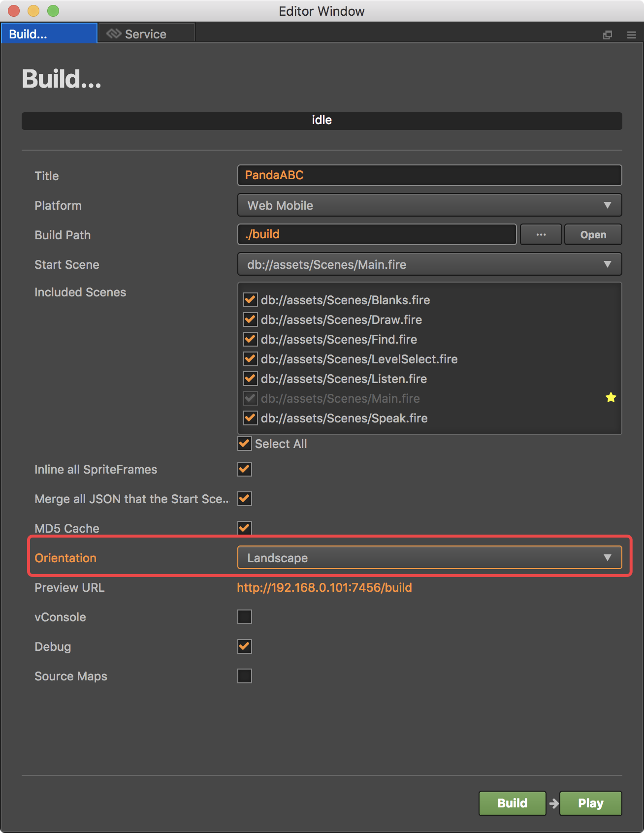Open the panel hamburger menu icon
644x833 pixels.
(631, 35)
